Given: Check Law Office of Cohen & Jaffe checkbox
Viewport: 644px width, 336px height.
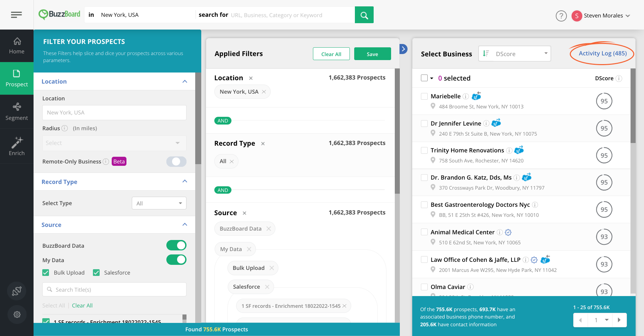Looking at the screenshot, I should (424, 259).
